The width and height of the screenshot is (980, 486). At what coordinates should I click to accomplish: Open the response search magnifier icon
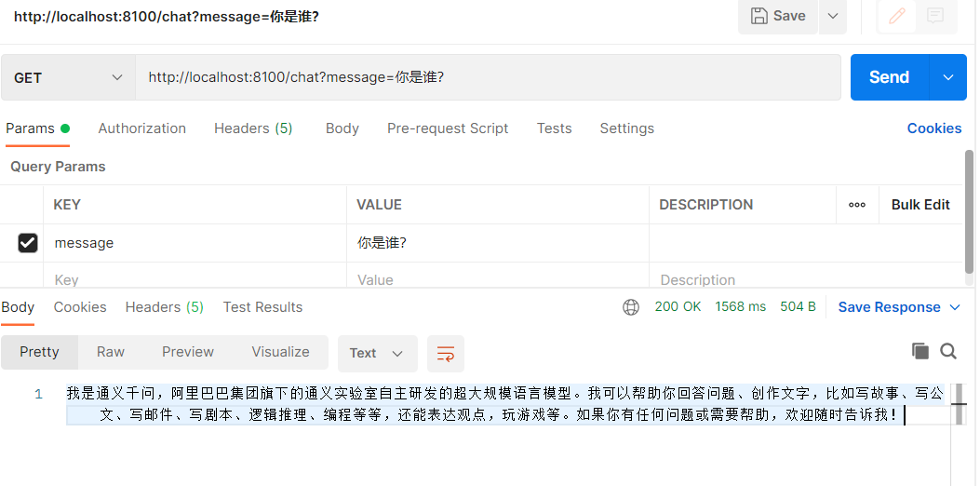pos(948,352)
